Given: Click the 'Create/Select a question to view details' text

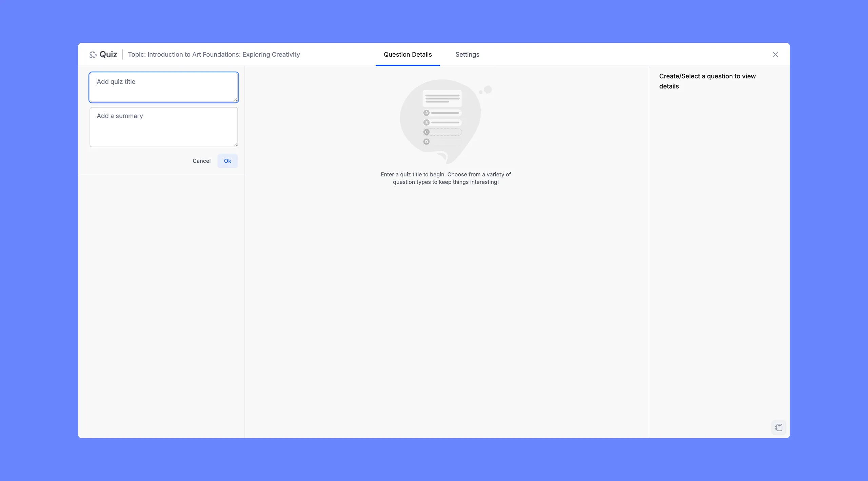Looking at the screenshot, I should tap(707, 81).
